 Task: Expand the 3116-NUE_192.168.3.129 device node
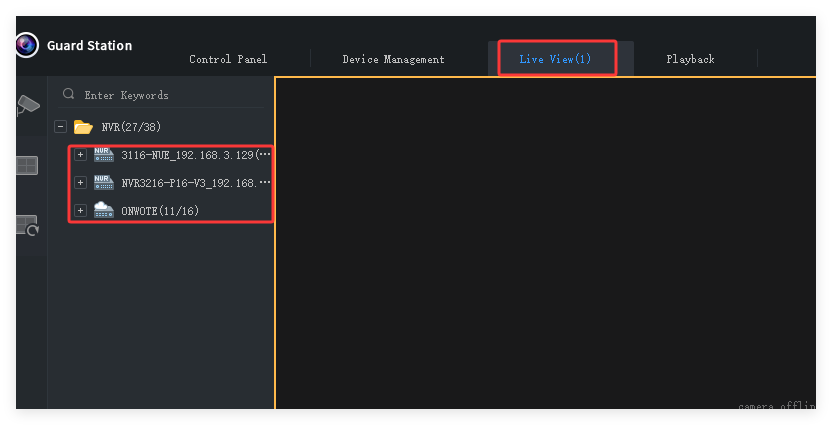(x=80, y=155)
